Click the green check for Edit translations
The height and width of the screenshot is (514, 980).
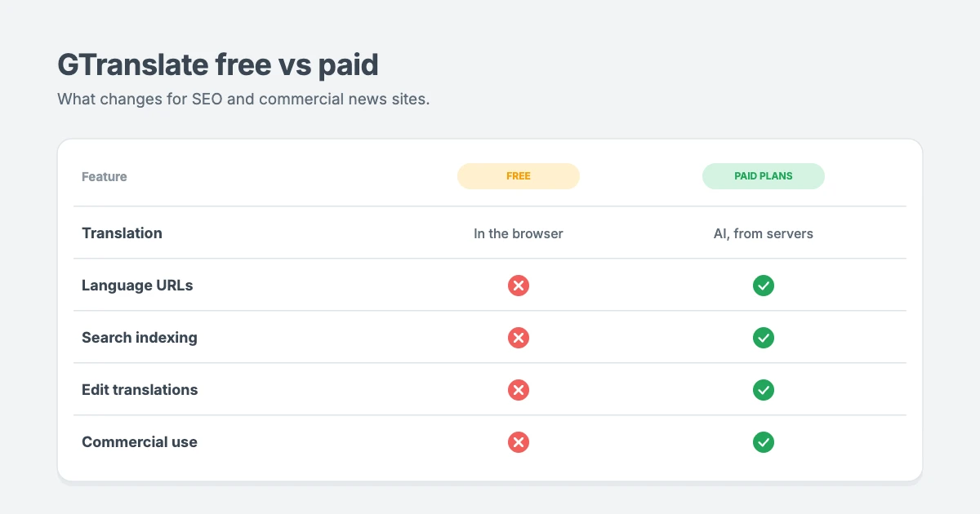coord(764,390)
